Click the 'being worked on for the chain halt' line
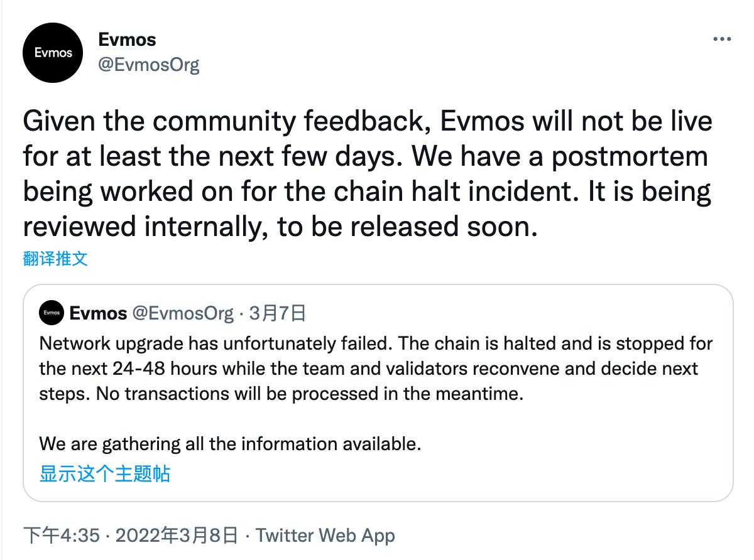 [x=367, y=191]
